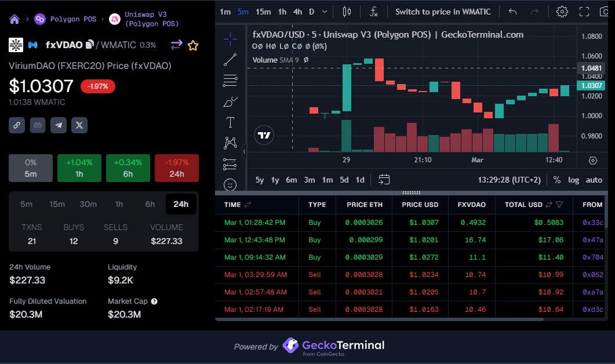This screenshot has width=615, height=364.
Task: Select the 6h +0.34% change box
Action: (128, 168)
